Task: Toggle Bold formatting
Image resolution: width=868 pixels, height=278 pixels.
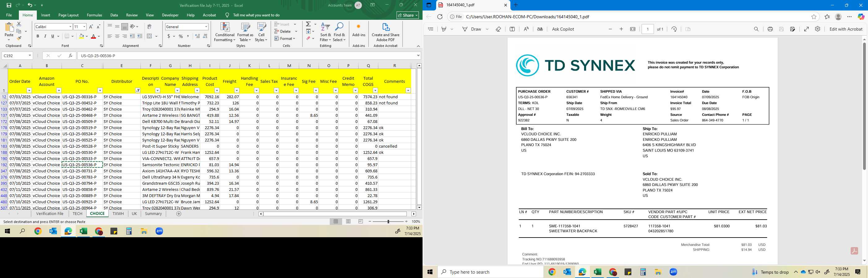Action: coord(38,36)
